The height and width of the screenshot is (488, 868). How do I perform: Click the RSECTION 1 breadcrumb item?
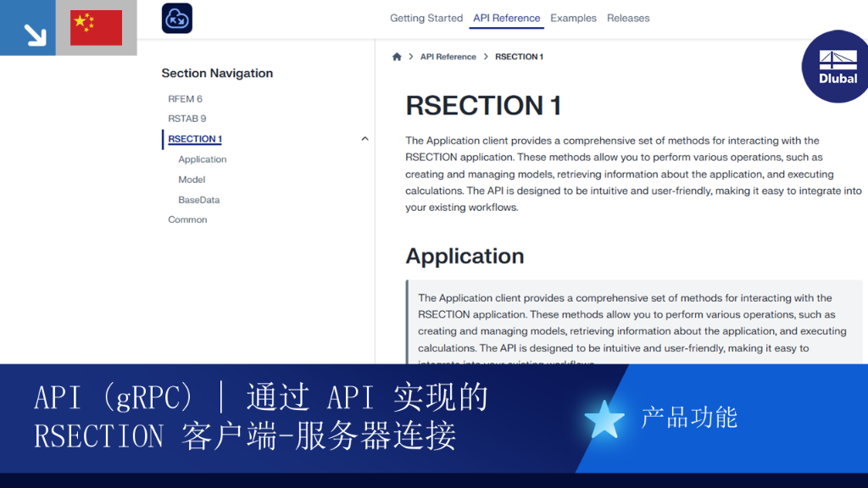tap(520, 57)
